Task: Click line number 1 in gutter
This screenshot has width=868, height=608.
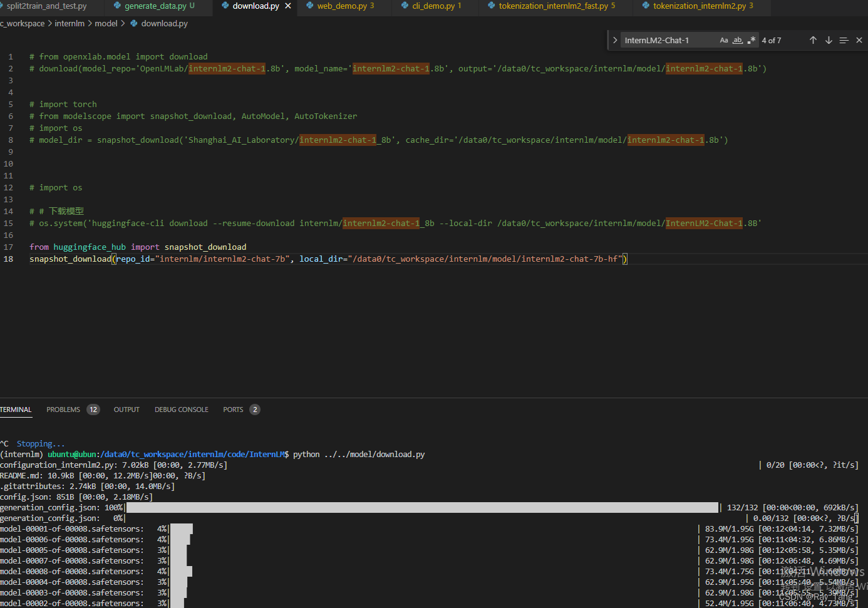Action: coord(11,57)
